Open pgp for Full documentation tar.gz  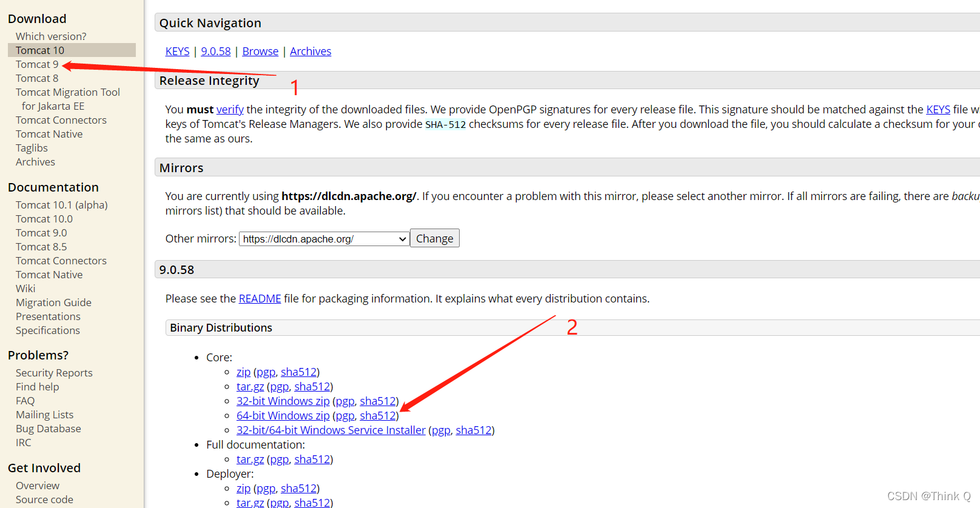[x=280, y=460]
